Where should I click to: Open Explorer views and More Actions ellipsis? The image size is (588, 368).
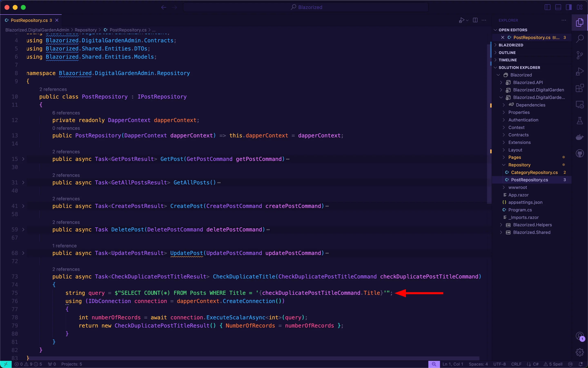[x=564, y=20]
